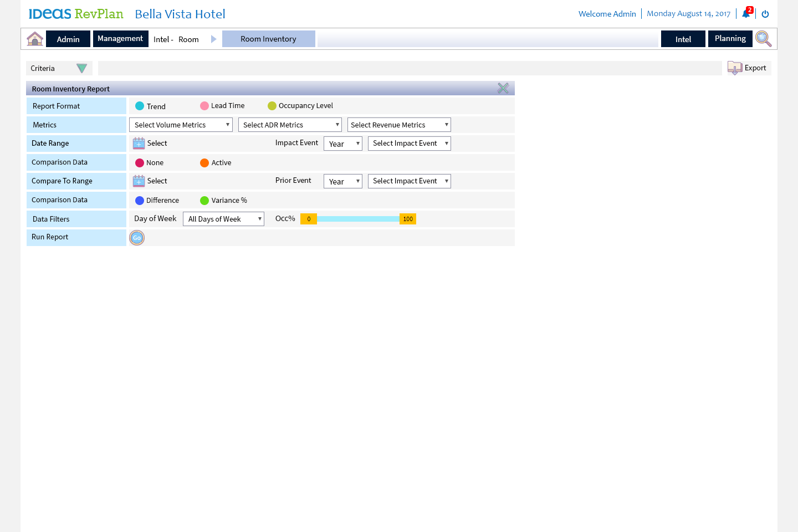Image resolution: width=798 pixels, height=532 pixels.
Task: Click the Export folder icon
Action: point(735,68)
